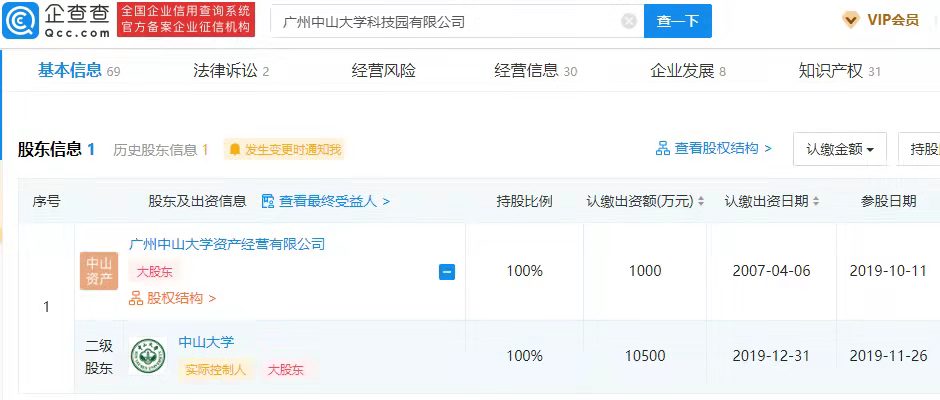Click the equity structure tree icon beside 查看股权结构
Image resolution: width=940 pixels, height=400 pixels.
tap(662, 148)
